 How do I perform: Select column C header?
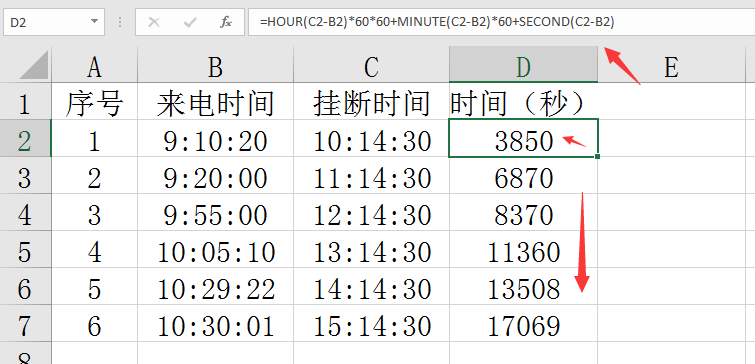click(371, 65)
